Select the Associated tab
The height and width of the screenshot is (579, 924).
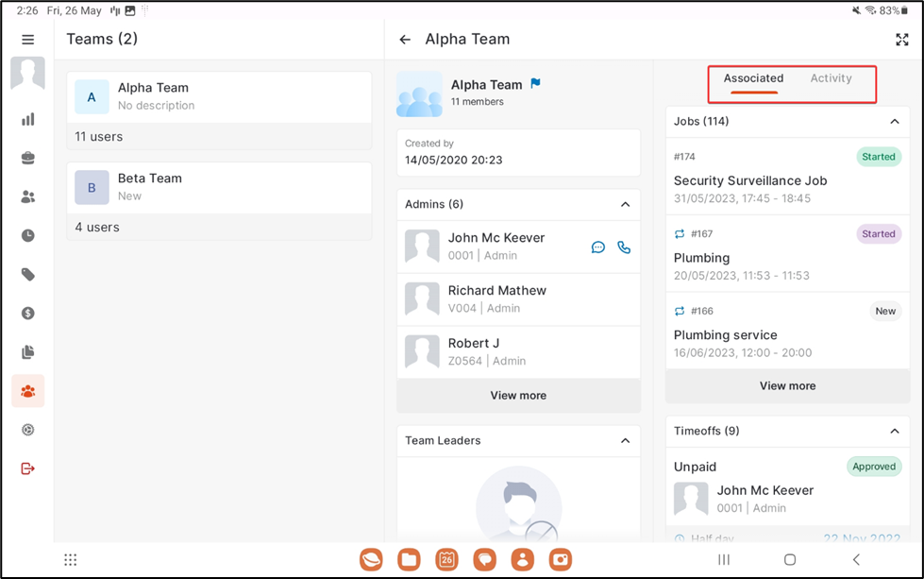click(x=753, y=78)
